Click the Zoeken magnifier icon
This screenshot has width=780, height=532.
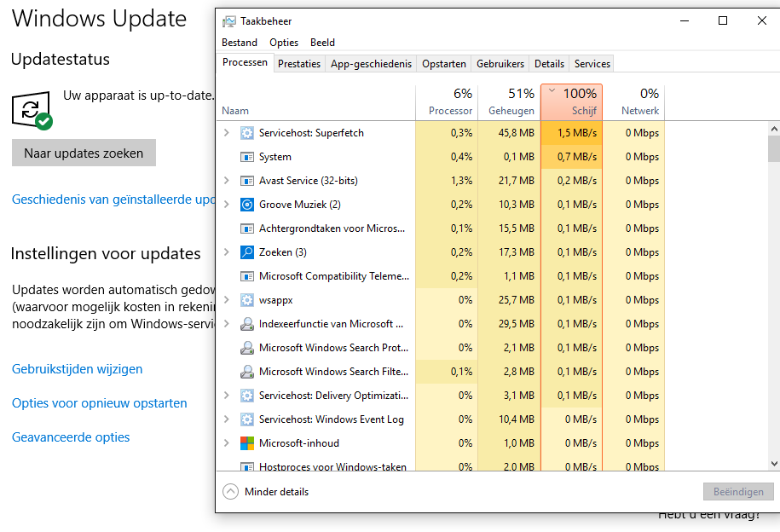click(246, 252)
